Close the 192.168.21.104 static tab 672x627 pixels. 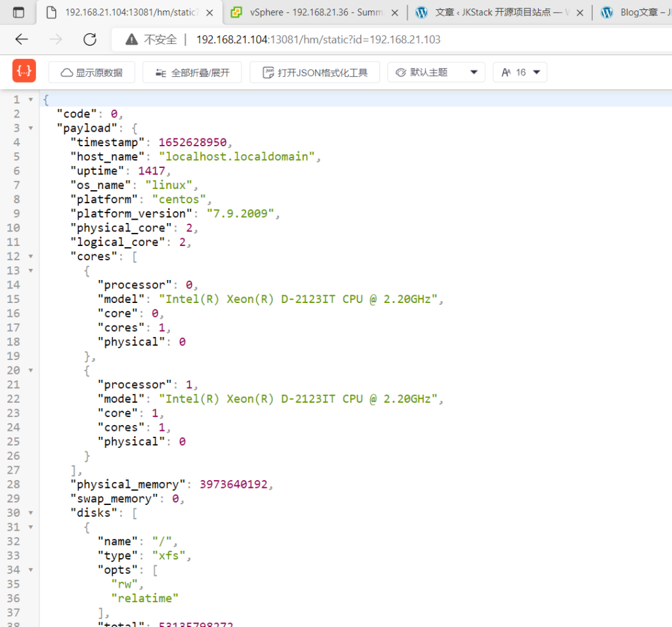209,13
